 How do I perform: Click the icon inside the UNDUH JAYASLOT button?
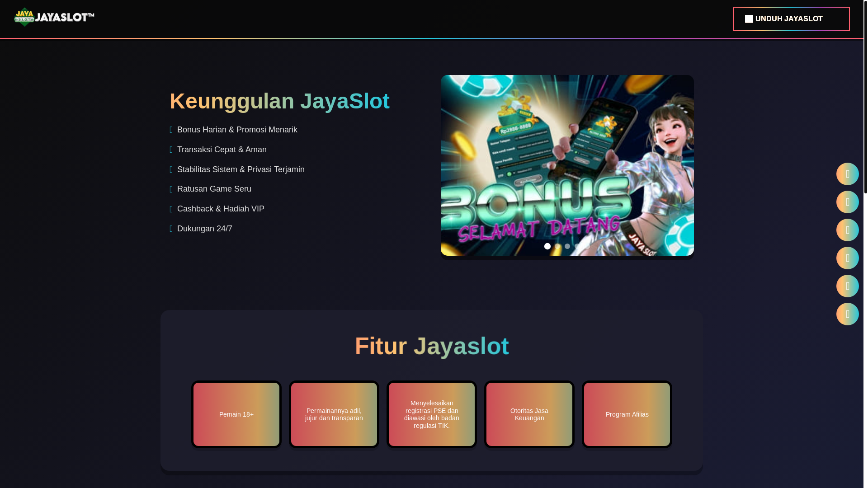coord(749,19)
